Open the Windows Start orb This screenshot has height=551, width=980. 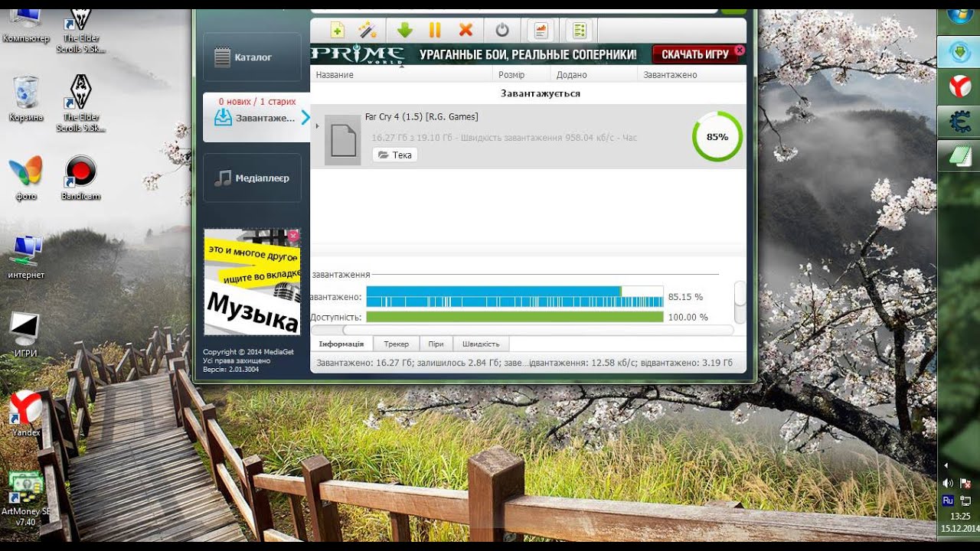click(960, 15)
